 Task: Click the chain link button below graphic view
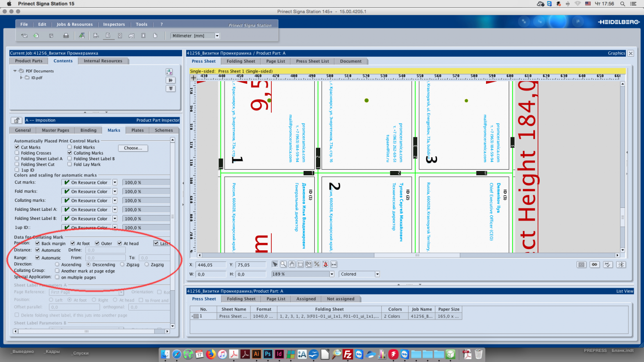[x=595, y=265]
